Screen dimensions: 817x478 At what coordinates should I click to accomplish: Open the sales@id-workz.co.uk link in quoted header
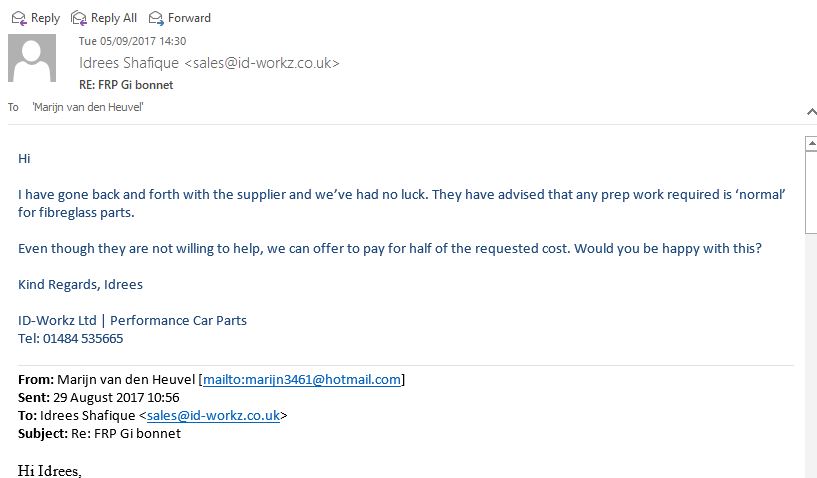(x=213, y=415)
